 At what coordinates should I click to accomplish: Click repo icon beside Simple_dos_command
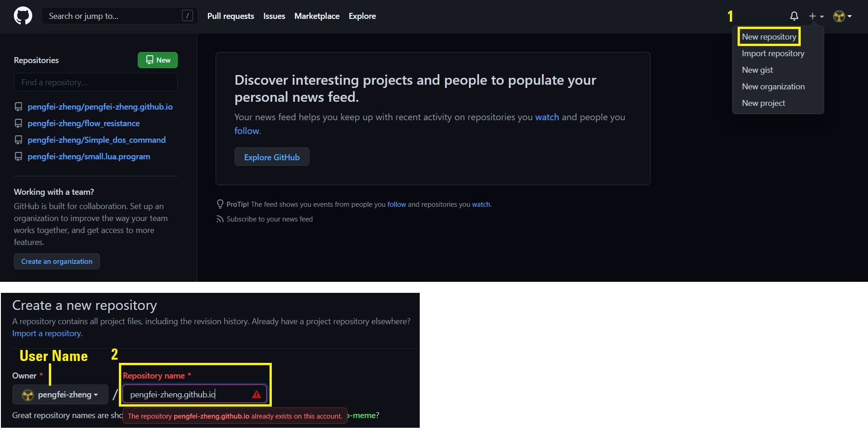click(18, 140)
